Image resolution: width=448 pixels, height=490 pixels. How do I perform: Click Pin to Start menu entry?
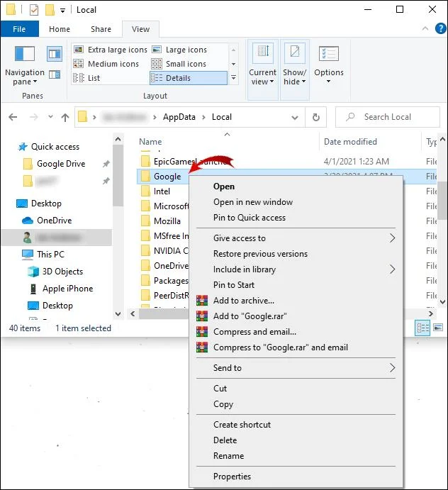point(234,285)
